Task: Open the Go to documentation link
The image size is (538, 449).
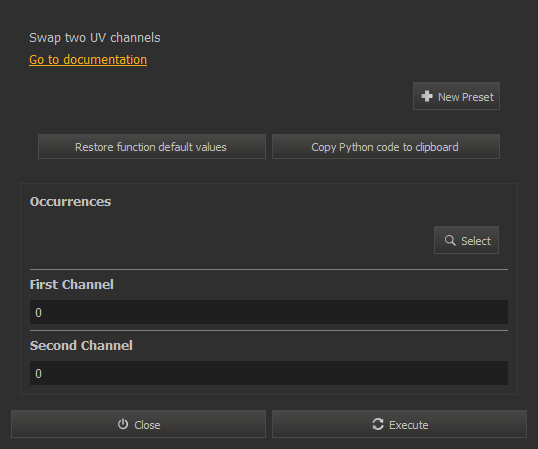Action: tap(88, 60)
